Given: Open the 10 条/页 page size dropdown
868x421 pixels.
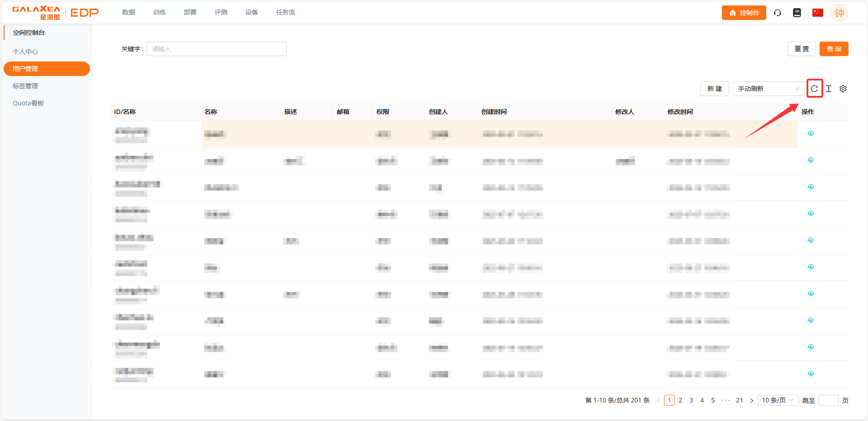Looking at the screenshot, I should [778, 400].
